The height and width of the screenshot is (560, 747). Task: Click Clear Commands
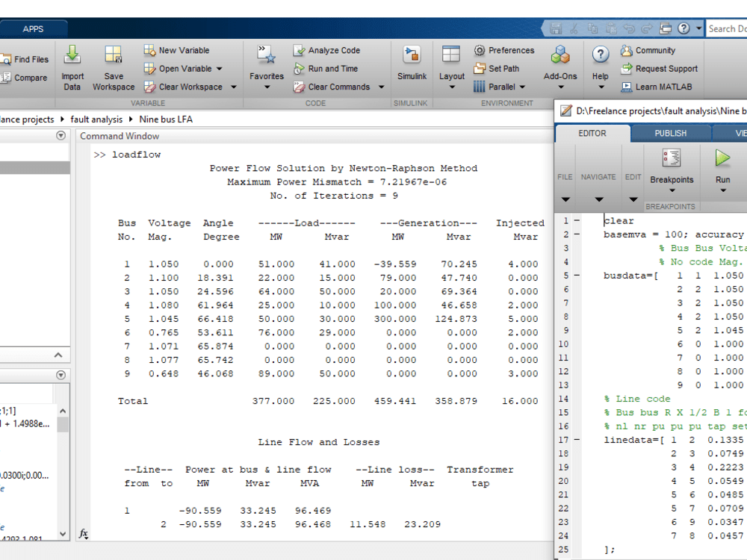click(x=332, y=87)
